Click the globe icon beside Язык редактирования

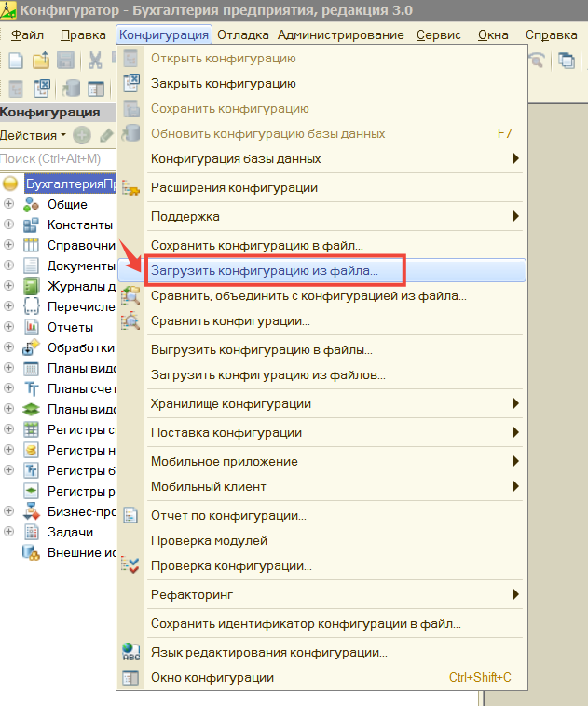point(130,652)
